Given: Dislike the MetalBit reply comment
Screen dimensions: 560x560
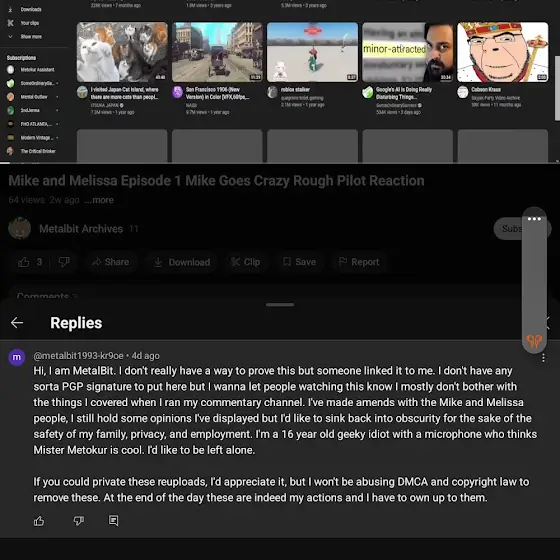Looking at the screenshot, I should click(79, 521).
